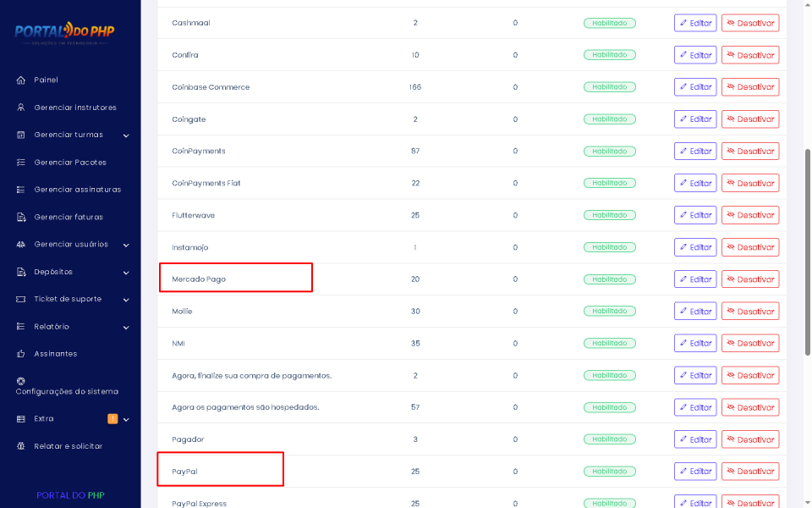Click the Mollie gateway name
Screen dimensions: 812x508
point(183,312)
